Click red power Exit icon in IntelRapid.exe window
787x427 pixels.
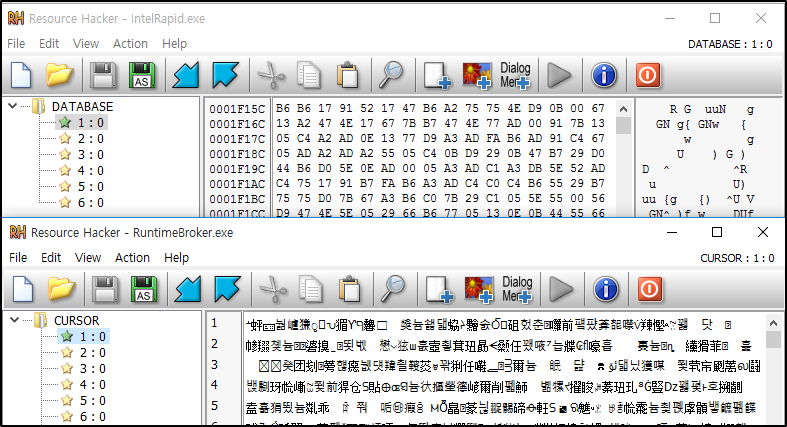click(647, 75)
